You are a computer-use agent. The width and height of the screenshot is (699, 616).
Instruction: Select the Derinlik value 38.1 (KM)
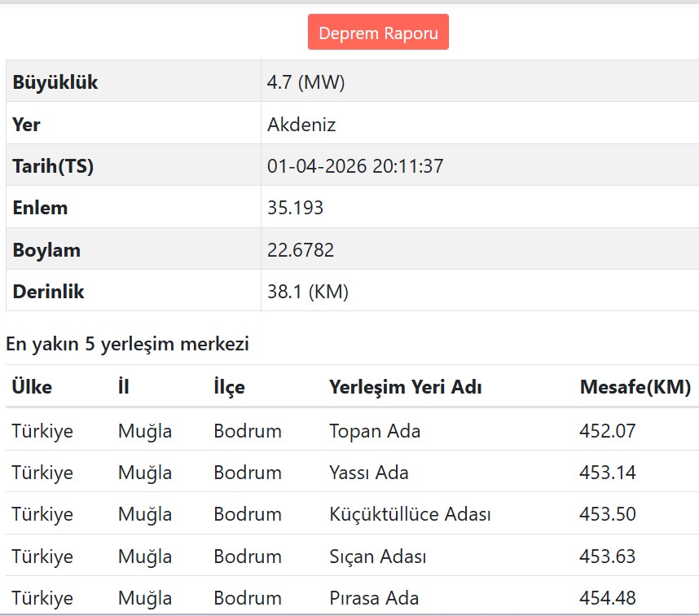click(x=308, y=292)
